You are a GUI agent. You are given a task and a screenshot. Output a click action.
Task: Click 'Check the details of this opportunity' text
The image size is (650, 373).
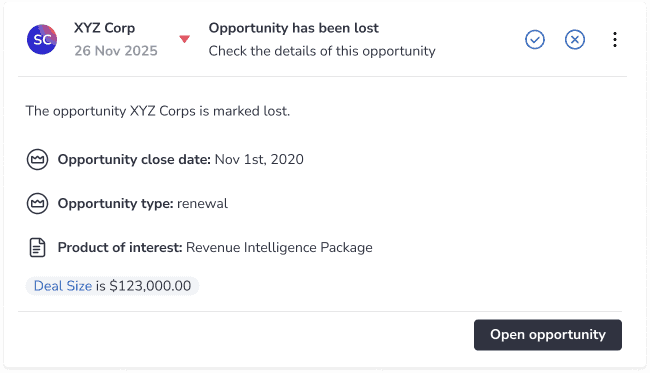point(322,51)
